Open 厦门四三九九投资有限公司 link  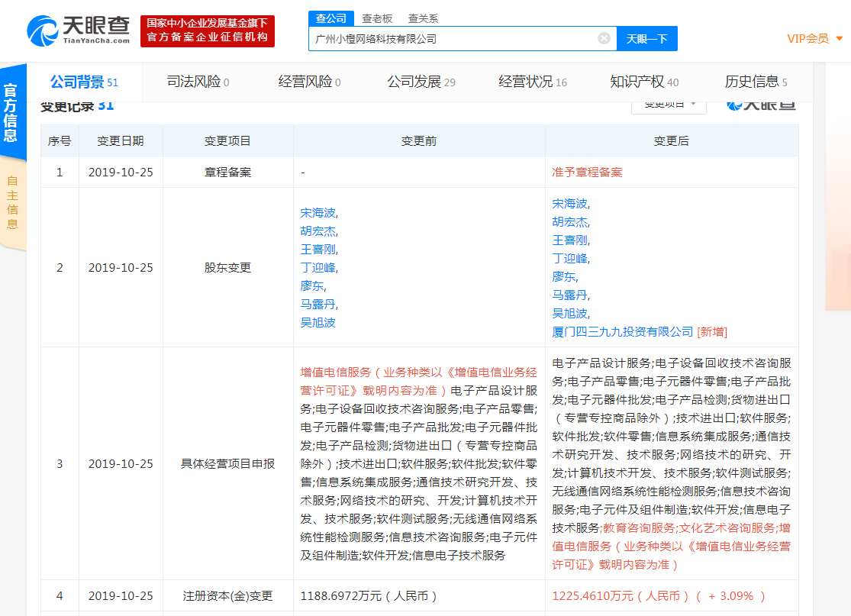click(x=623, y=331)
